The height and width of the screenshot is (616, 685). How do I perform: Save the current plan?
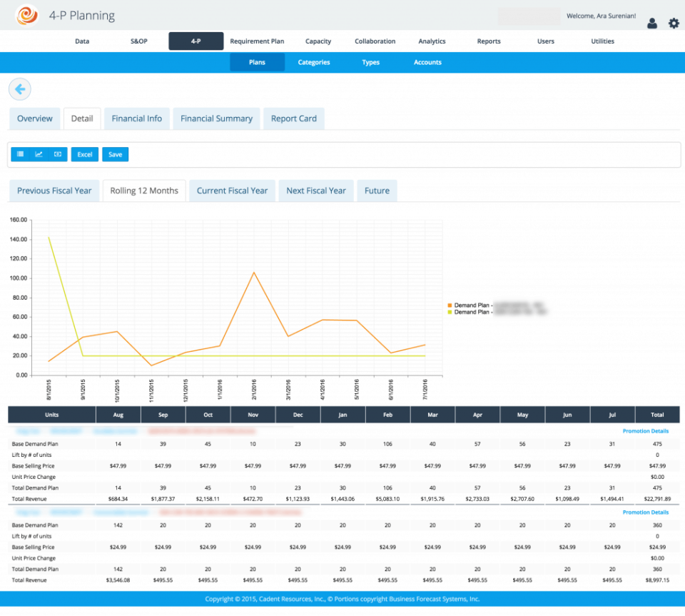coord(115,154)
